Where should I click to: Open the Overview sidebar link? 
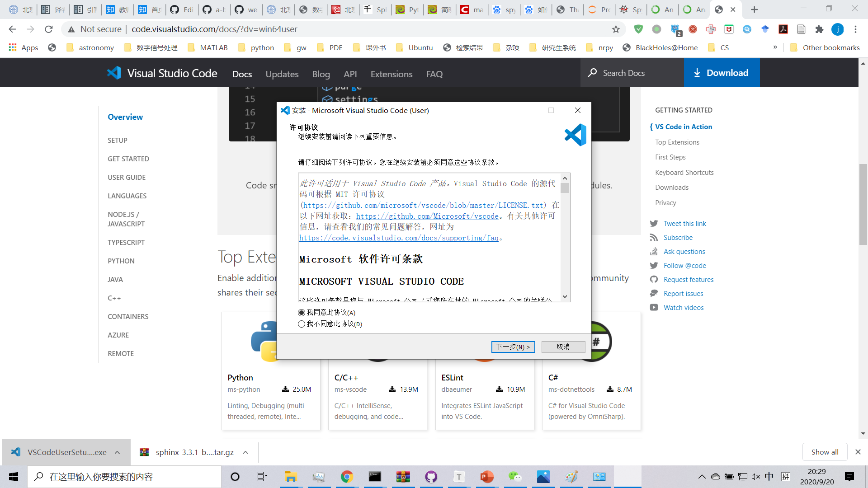[x=125, y=117]
